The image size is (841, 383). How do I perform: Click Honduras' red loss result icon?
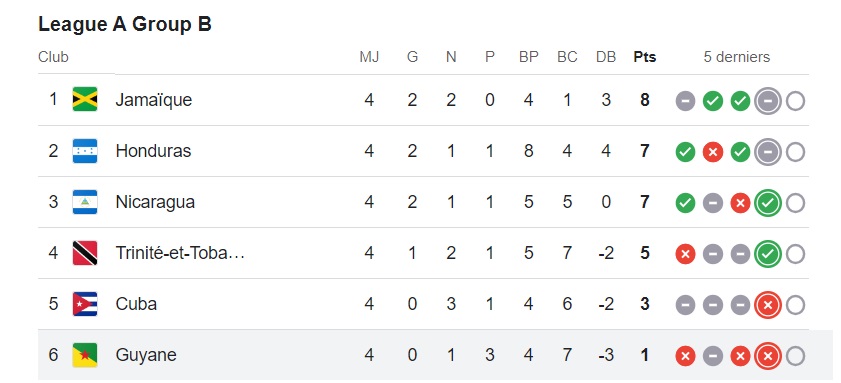(x=713, y=152)
